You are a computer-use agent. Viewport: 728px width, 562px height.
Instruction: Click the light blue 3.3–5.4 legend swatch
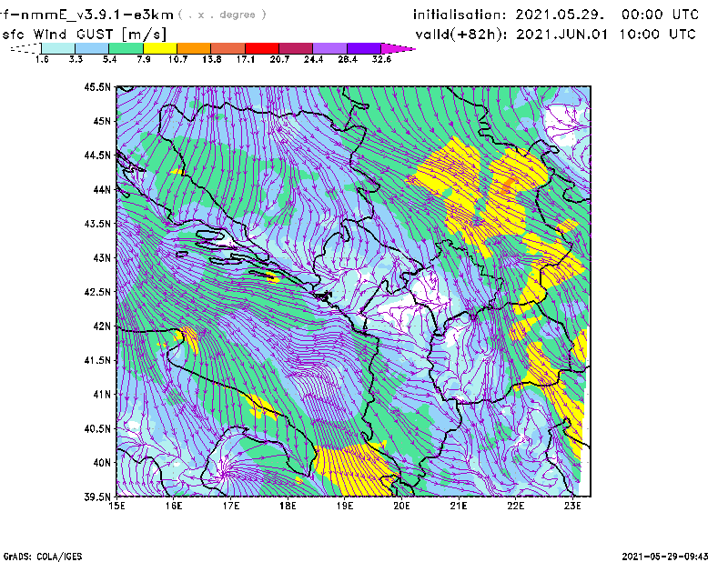tap(92, 48)
